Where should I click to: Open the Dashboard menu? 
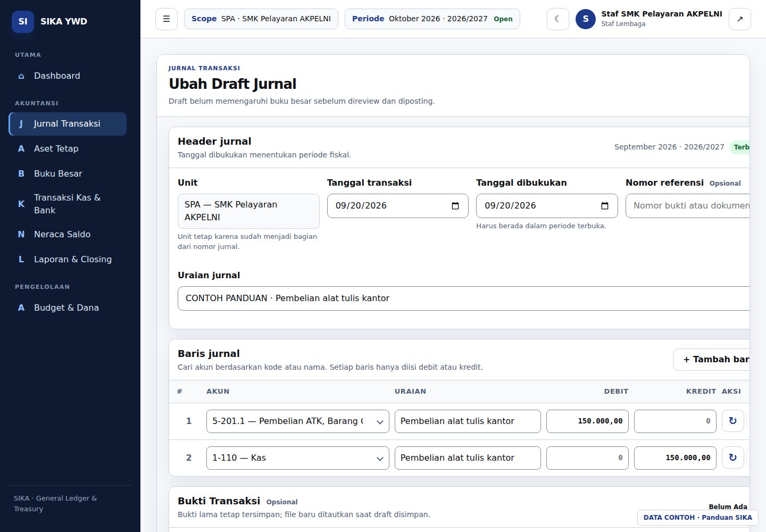click(x=68, y=76)
